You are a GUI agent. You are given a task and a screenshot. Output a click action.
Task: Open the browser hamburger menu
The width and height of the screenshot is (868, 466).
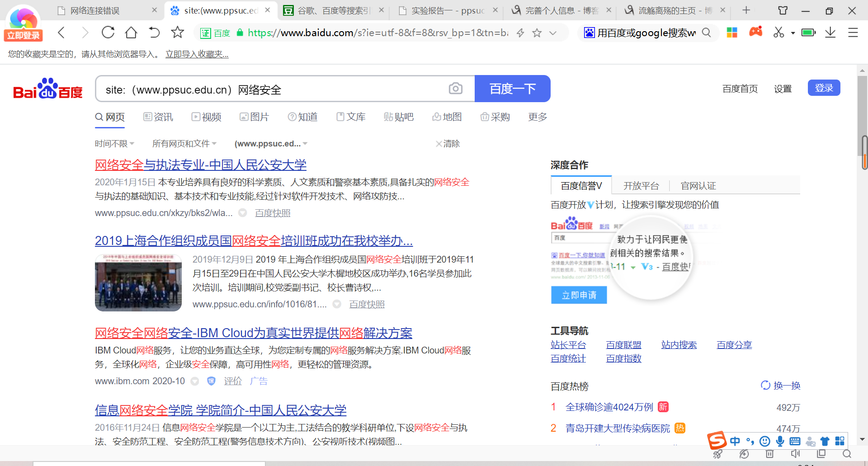pos(853,33)
